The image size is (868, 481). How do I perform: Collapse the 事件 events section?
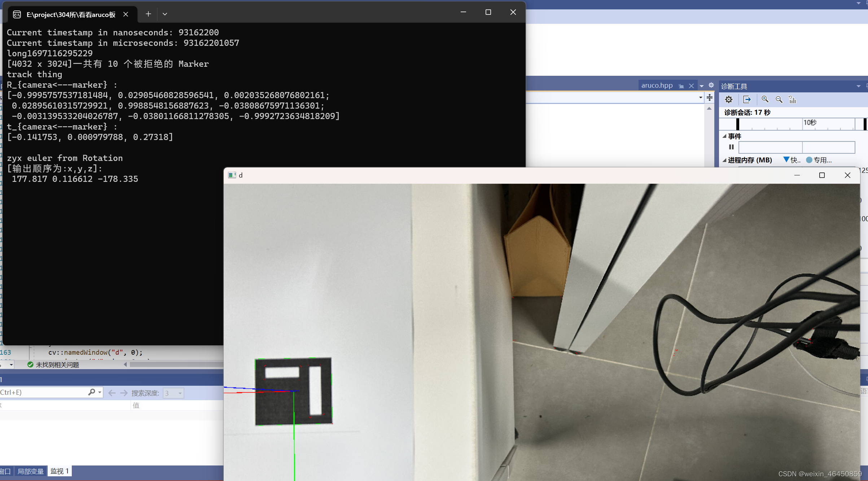[724, 136]
